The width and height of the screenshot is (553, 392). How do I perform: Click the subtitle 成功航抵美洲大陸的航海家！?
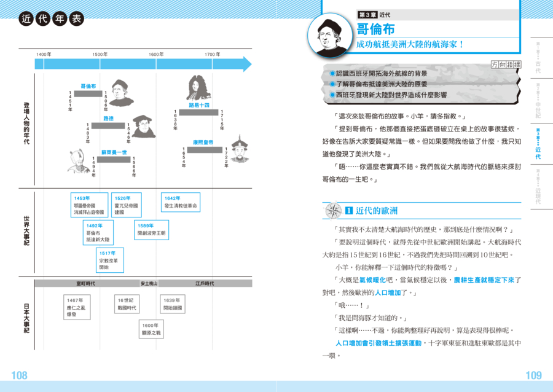pos(409,44)
